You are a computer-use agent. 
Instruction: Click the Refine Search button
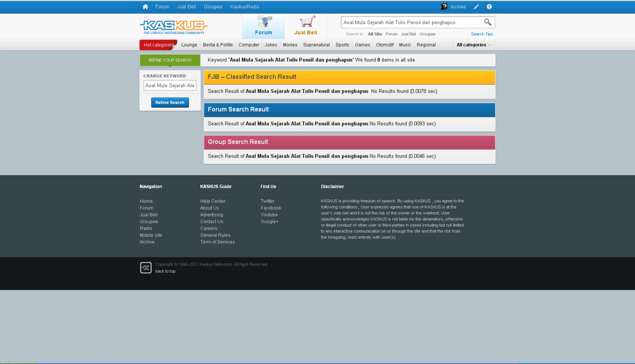[x=170, y=102]
